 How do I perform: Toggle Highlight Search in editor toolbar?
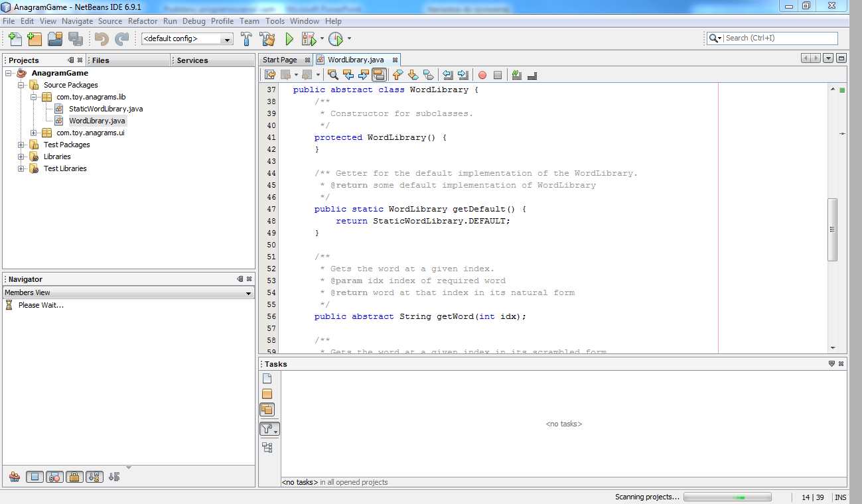[x=379, y=74]
